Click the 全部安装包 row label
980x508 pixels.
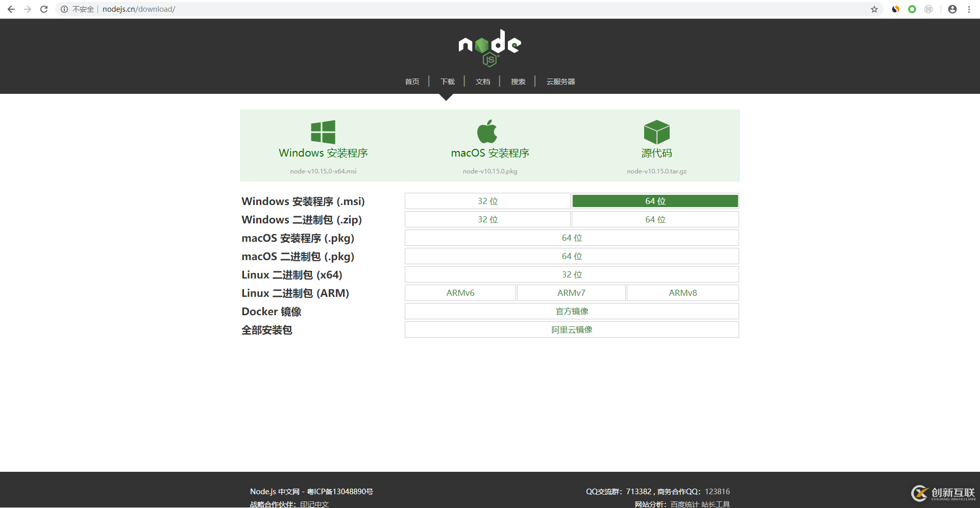coord(267,330)
